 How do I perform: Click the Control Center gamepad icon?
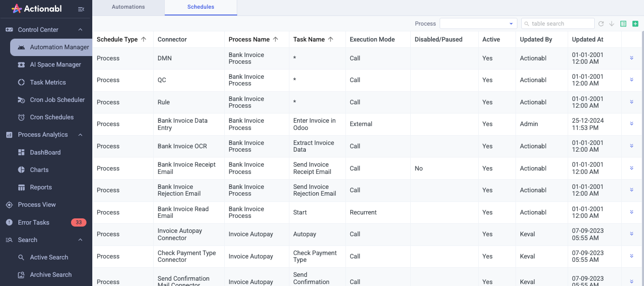coord(9,29)
